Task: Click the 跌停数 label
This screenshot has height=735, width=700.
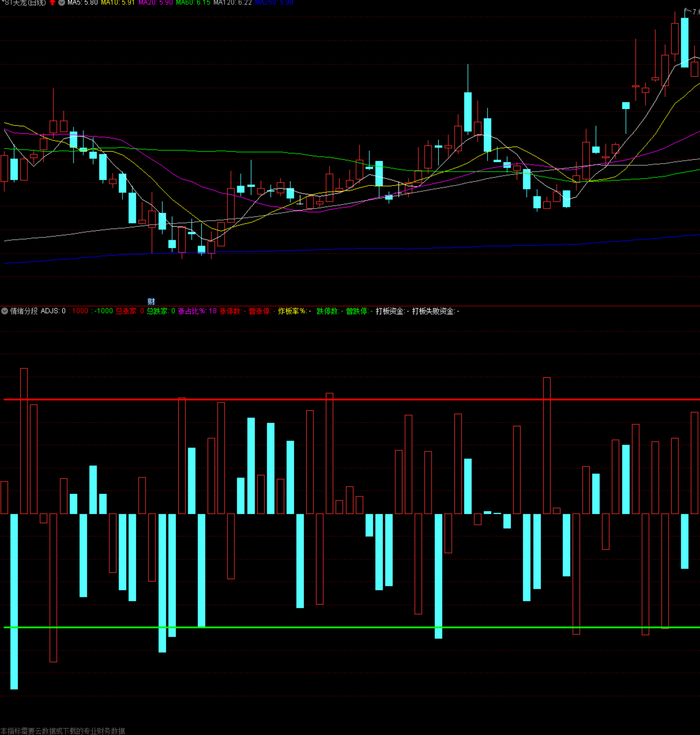Action: (x=330, y=311)
